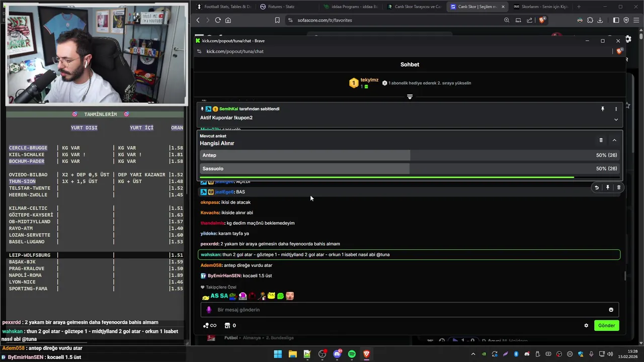This screenshot has height=362, width=644.
Task: Click the chat message input field
Action: (410, 310)
